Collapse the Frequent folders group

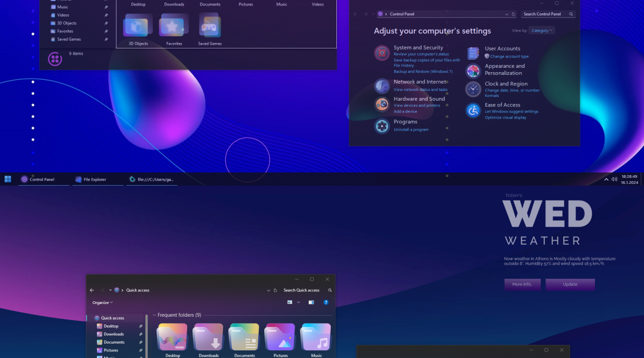tap(154, 315)
